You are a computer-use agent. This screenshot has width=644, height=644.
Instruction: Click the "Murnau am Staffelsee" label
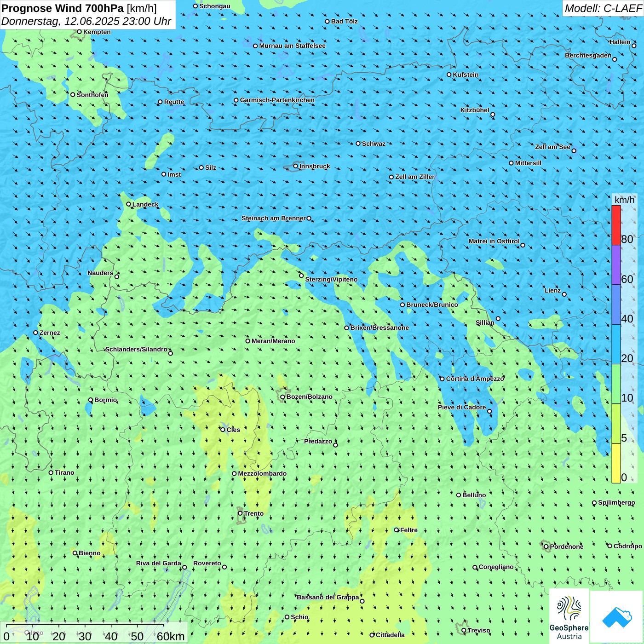pyautogui.click(x=293, y=46)
